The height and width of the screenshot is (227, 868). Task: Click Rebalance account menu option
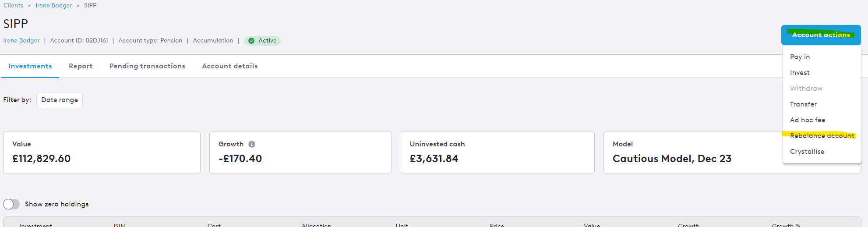pyautogui.click(x=822, y=136)
